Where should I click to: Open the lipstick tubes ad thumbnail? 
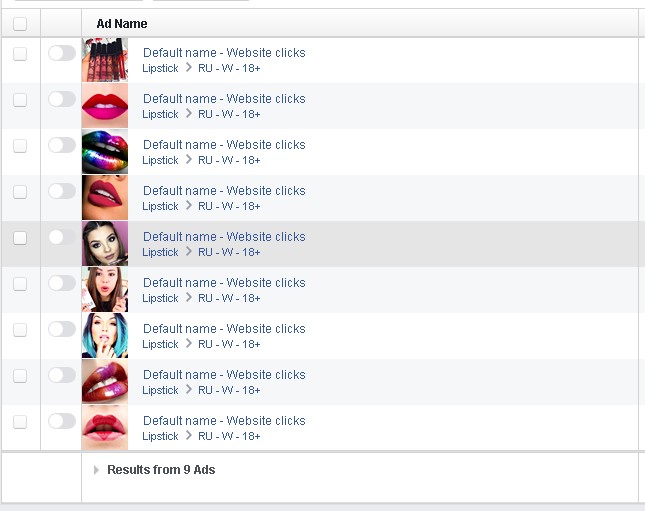(x=105, y=60)
